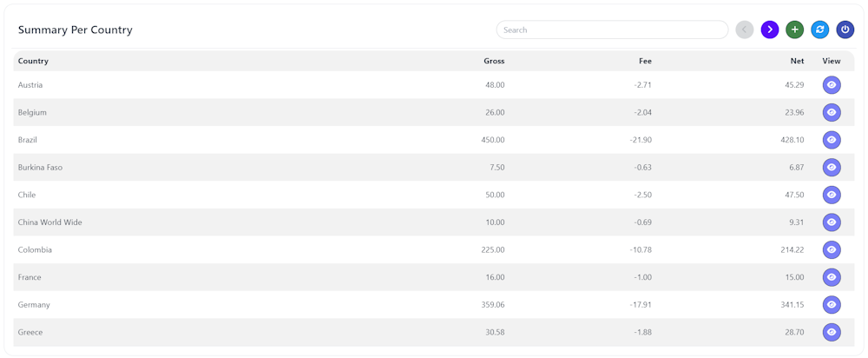The width and height of the screenshot is (868, 358).
Task: Show Burkina Faso details via eye icon
Action: pos(832,167)
